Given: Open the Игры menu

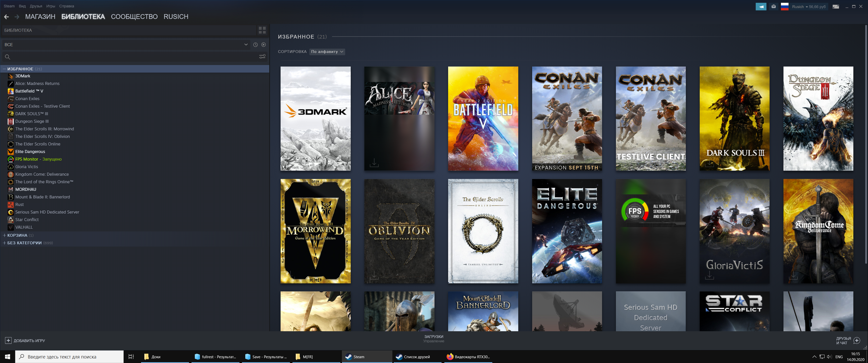Looking at the screenshot, I should [50, 6].
